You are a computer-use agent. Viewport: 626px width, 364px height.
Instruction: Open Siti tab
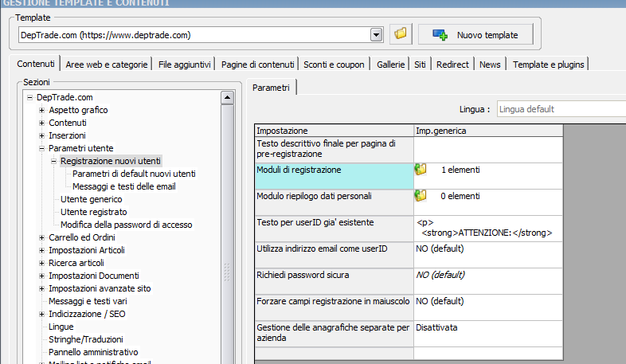[420, 65]
